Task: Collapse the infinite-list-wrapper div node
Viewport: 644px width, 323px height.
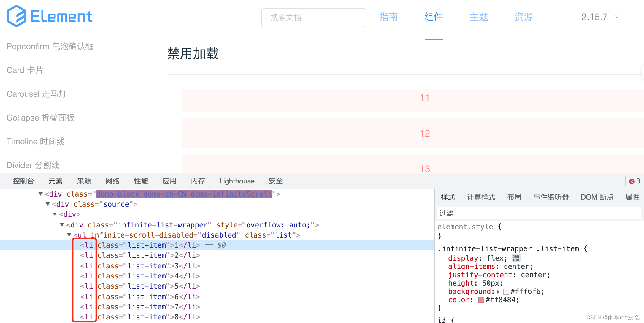Action: [x=62, y=225]
